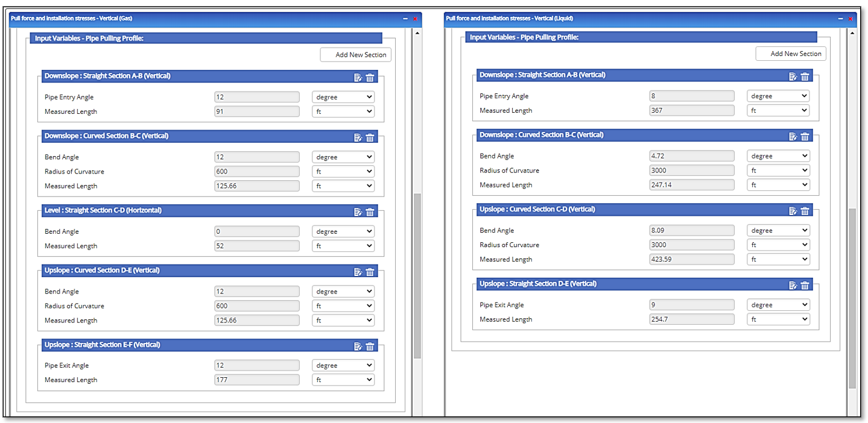Open Radius of Curvature unit dropdown for Gas B-C
This screenshot has width=868, height=423.
pos(343,172)
